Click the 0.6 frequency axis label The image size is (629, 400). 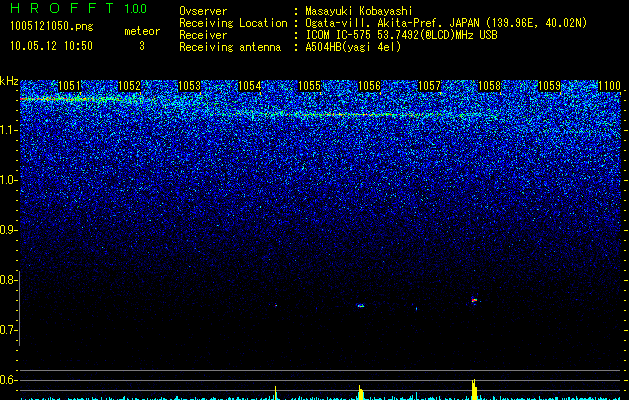[x=8, y=380]
